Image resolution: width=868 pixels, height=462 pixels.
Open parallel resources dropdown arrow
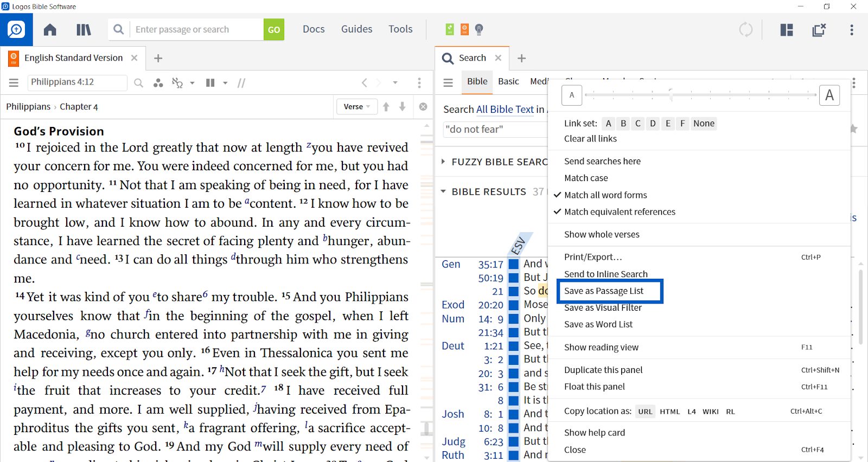[x=225, y=83]
